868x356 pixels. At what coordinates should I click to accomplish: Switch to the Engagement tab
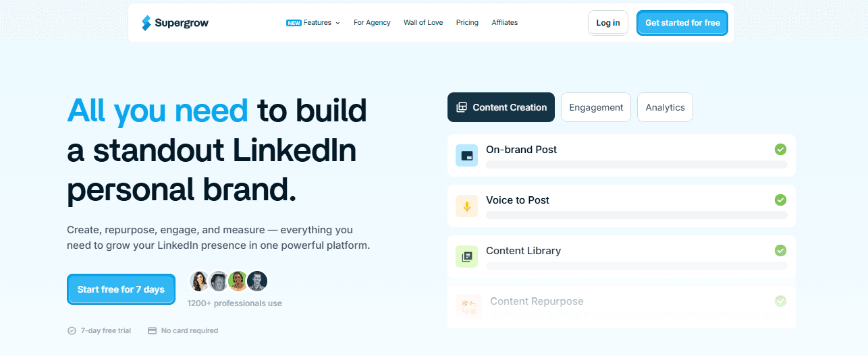point(596,107)
